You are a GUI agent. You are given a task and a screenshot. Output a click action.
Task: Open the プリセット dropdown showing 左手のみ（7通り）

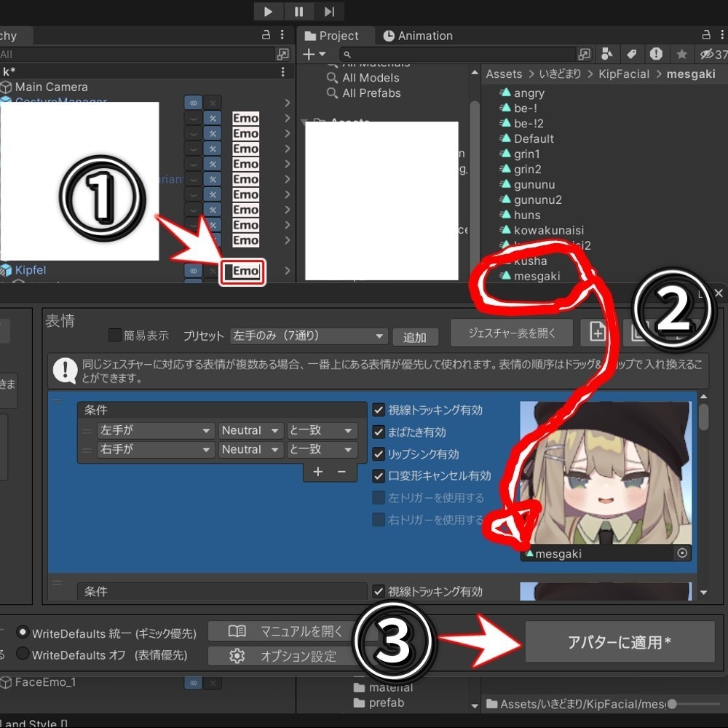coord(309,336)
